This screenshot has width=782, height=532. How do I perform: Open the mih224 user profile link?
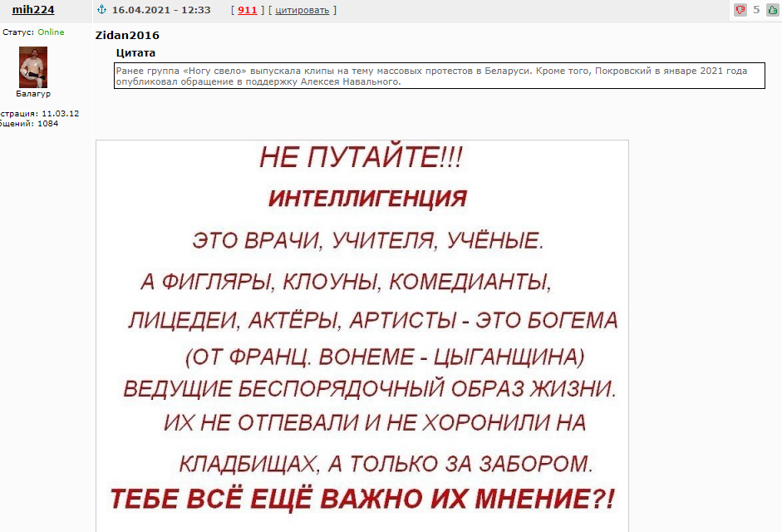(x=33, y=9)
